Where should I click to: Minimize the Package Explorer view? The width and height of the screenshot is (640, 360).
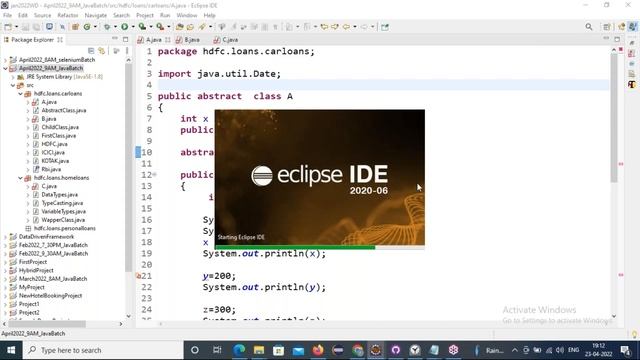115,39
